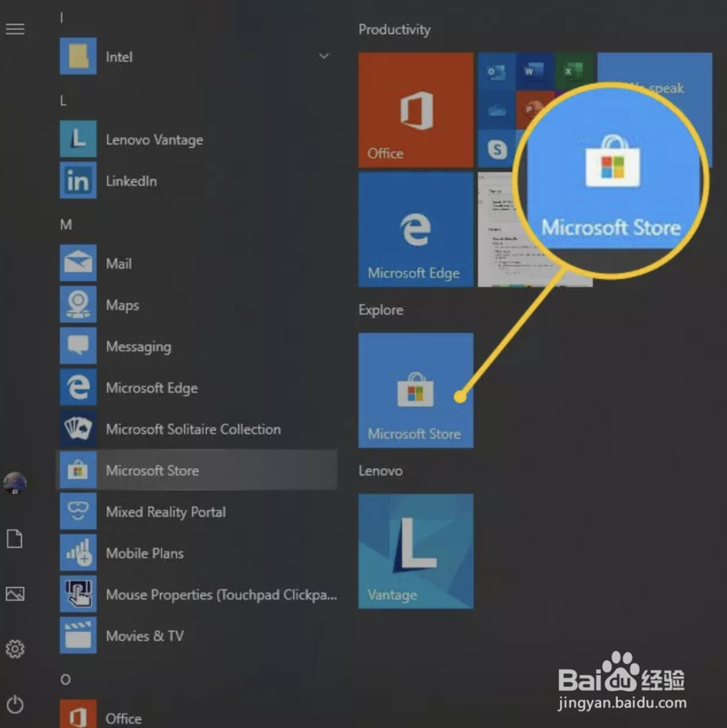The width and height of the screenshot is (727, 728).
Task: Open the Lenovo Vantage tile
Action: (416, 551)
